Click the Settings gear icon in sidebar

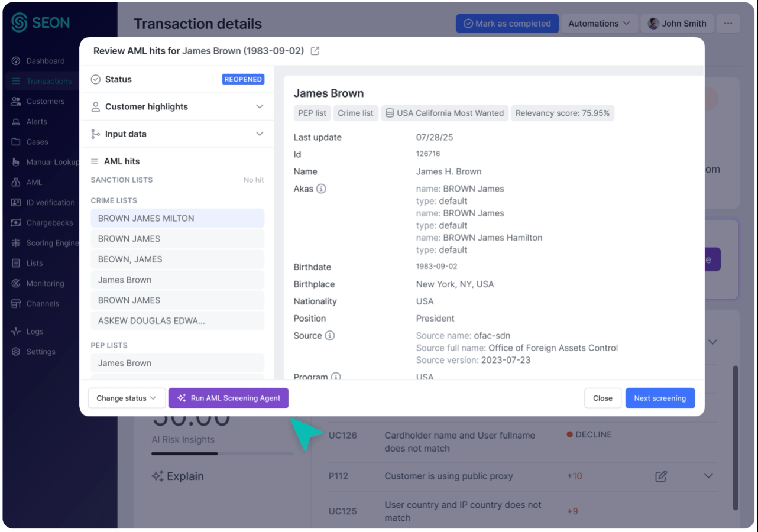point(16,352)
